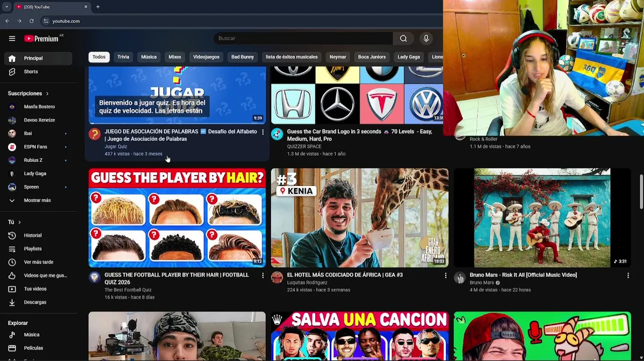Open options for Bruno Mars video
644x361 pixels.
[x=628, y=275]
